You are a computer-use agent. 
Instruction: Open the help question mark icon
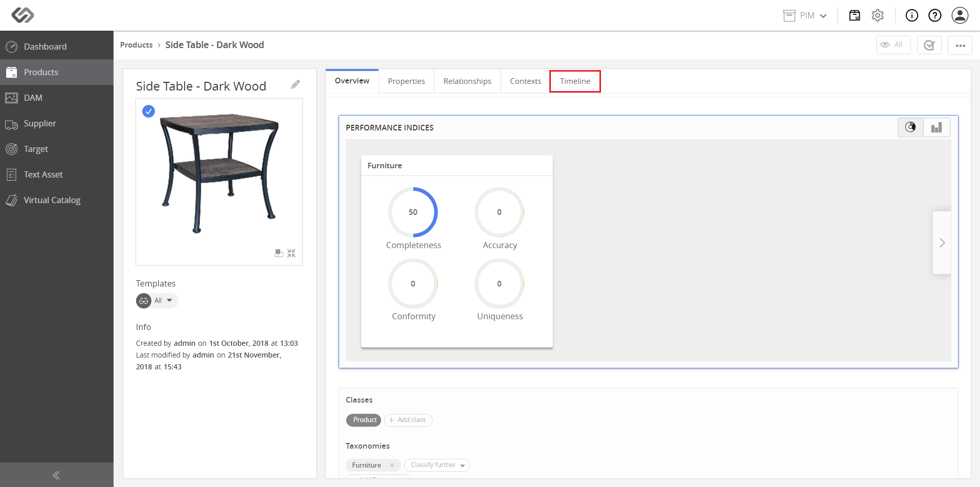coord(935,15)
